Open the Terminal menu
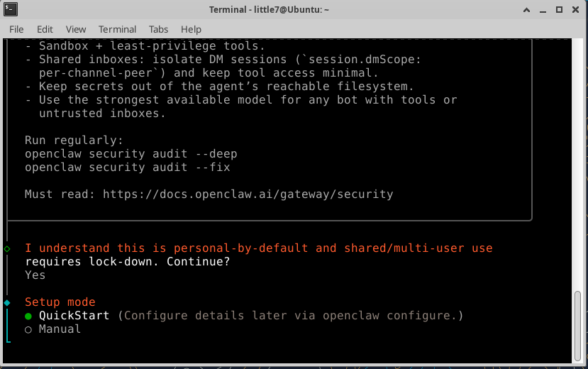Image resolution: width=588 pixels, height=369 pixels. coord(118,29)
